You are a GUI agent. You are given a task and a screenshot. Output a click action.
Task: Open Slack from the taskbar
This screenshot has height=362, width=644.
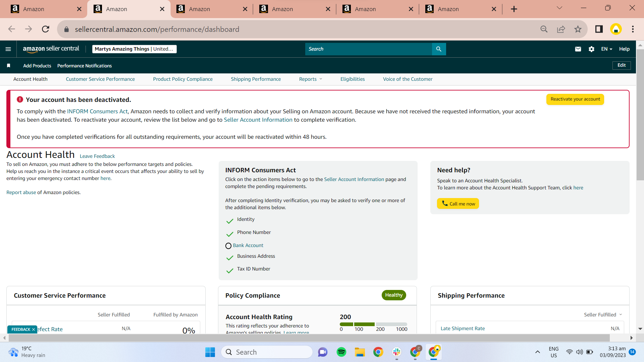point(397,352)
